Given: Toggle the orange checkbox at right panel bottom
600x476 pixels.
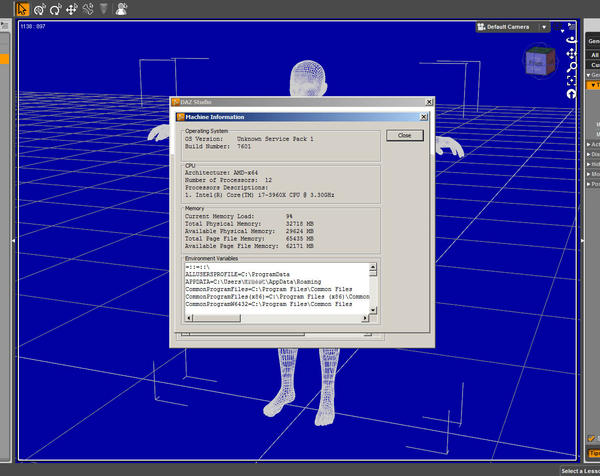Looking at the screenshot, I should [591, 439].
